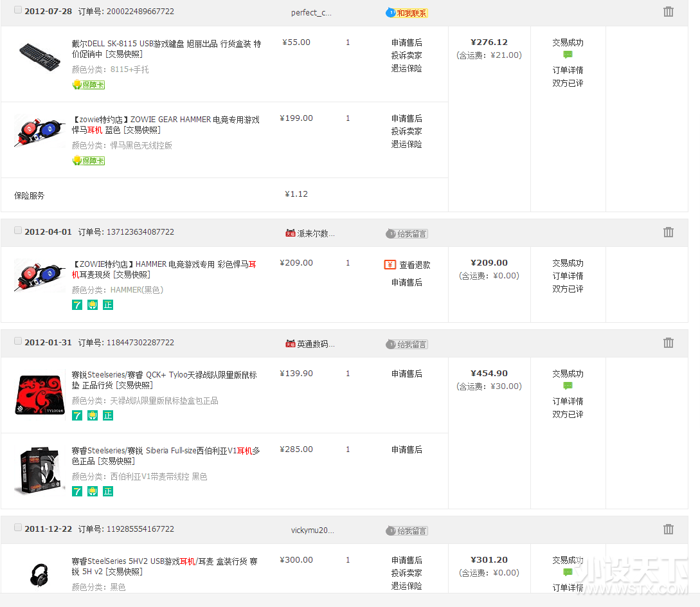Delete the 2012-07-28 order via trash icon

669,12
